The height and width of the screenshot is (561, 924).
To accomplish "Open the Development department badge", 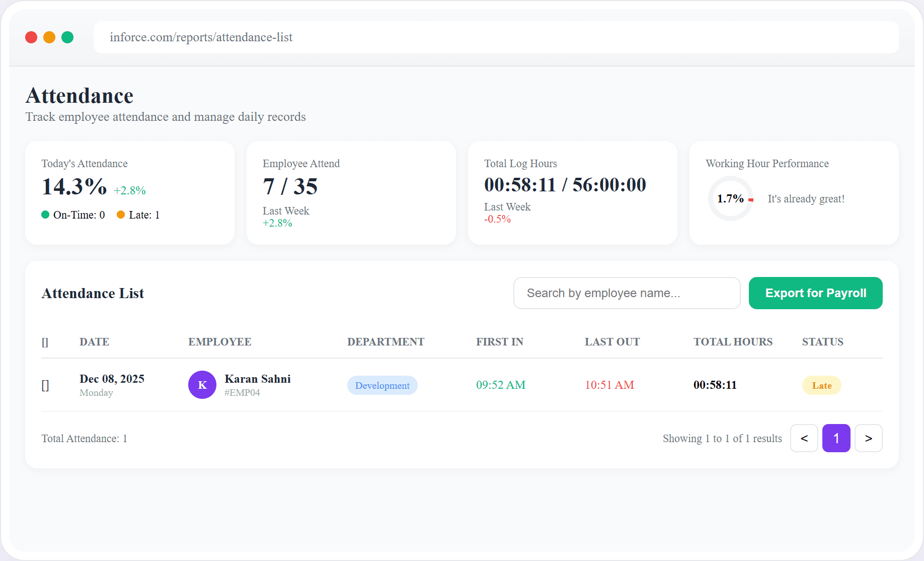I will (x=382, y=385).
